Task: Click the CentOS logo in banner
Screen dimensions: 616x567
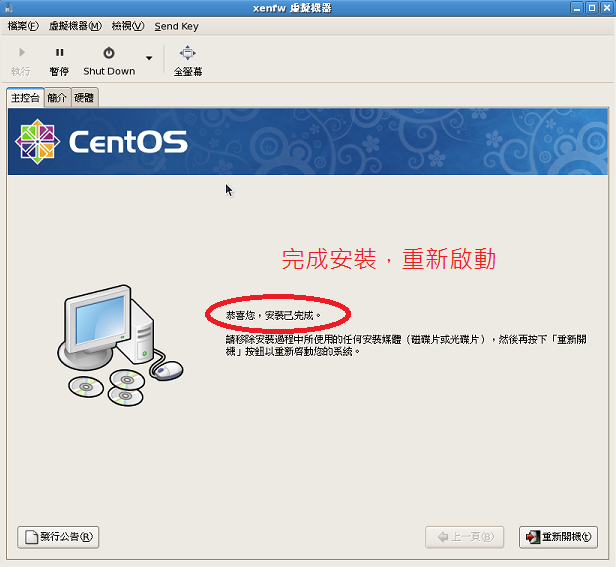Action: (x=101, y=141)
